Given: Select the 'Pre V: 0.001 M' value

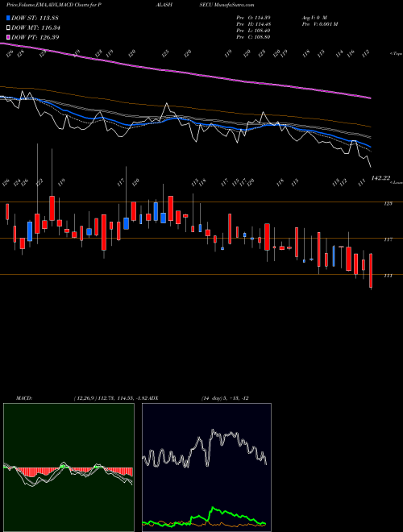Looking at the screenshot, I should click(320, 24).
